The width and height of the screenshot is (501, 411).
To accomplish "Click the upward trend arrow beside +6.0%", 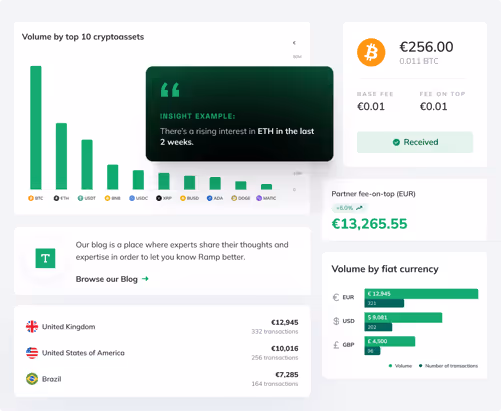I will [359, 208].
